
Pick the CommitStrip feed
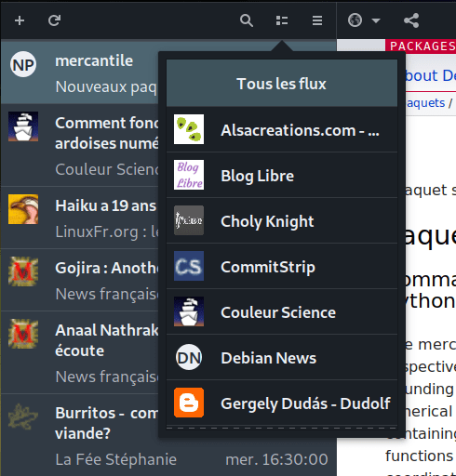pyautogui.click(x=282, y=266)
